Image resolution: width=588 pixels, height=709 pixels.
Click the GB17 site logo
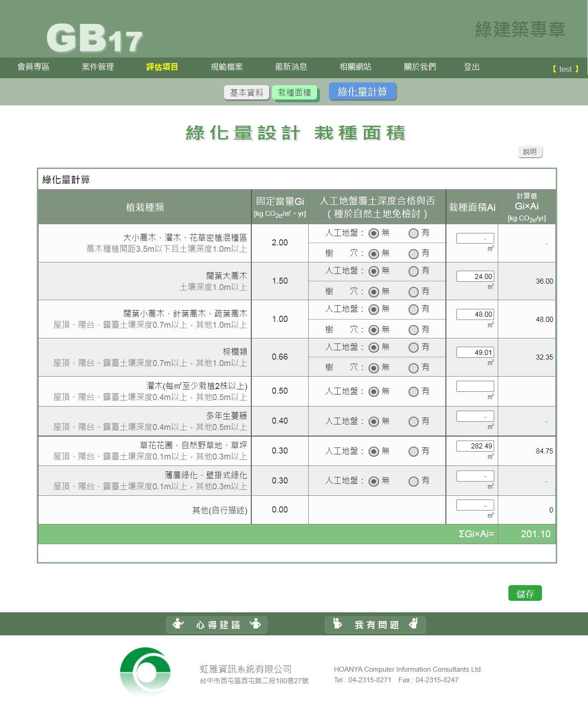pyautogui.click(x=94, y=38)
